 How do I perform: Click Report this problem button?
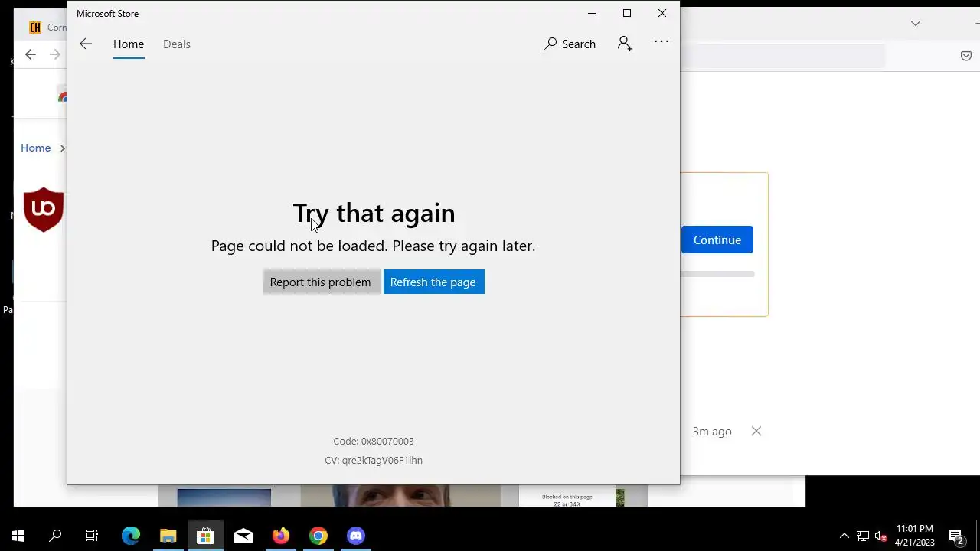[x=321, y=282]
